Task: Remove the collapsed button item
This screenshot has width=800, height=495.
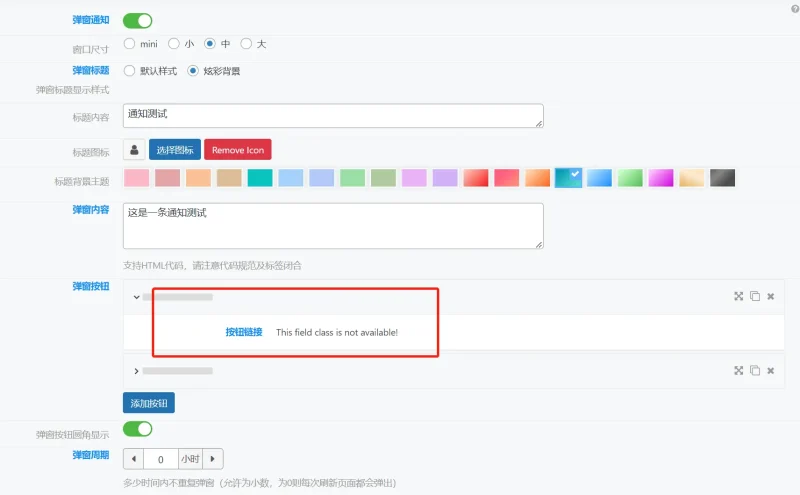Action: (x=770, y=370)
